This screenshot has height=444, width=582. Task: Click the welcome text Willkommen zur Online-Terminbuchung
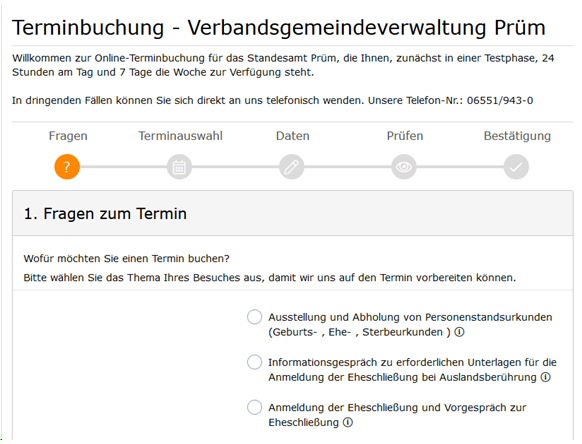pyautogui.click(x=283, y=65)
